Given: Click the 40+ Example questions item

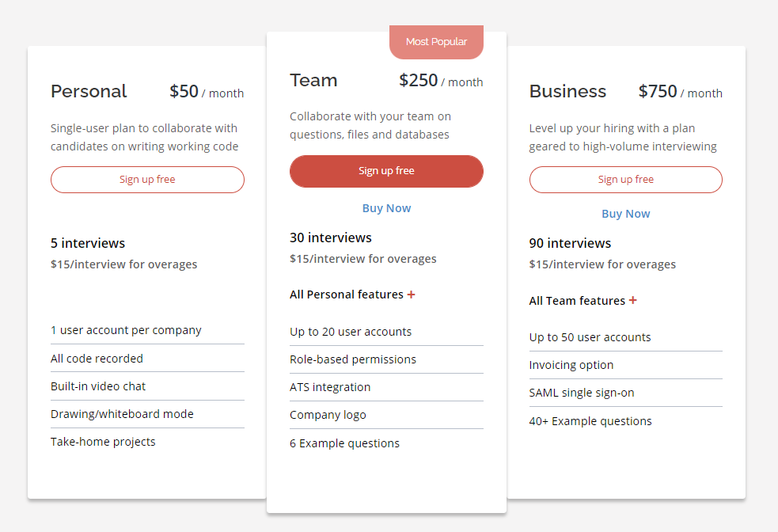Looking at the screenshot, I should click(x=590, y=421).
